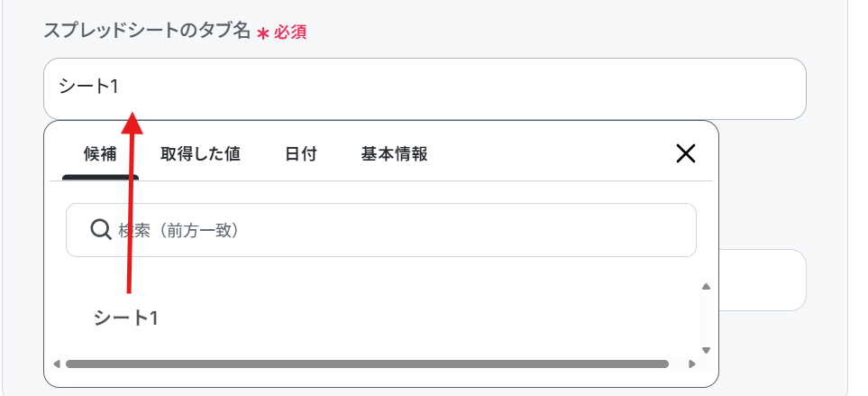Screen dimensions: 868x396
Task: Click the magnifier search icon
Action: click(101, 230)
